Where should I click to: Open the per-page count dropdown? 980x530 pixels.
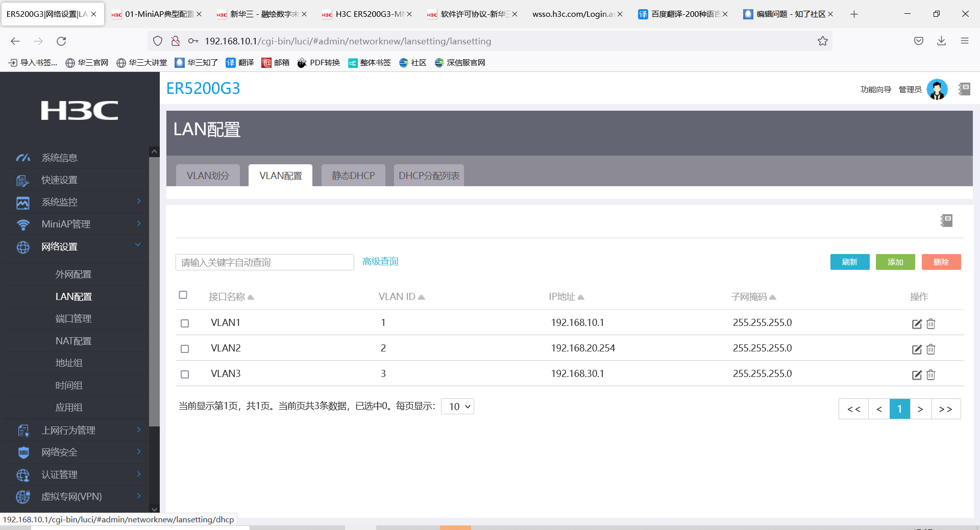click(458, 407)
